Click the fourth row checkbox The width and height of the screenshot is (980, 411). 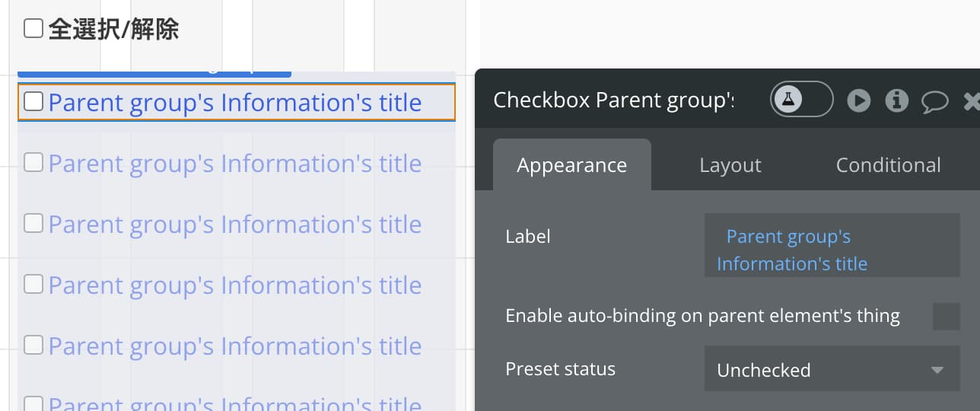(x=33, y=284)
